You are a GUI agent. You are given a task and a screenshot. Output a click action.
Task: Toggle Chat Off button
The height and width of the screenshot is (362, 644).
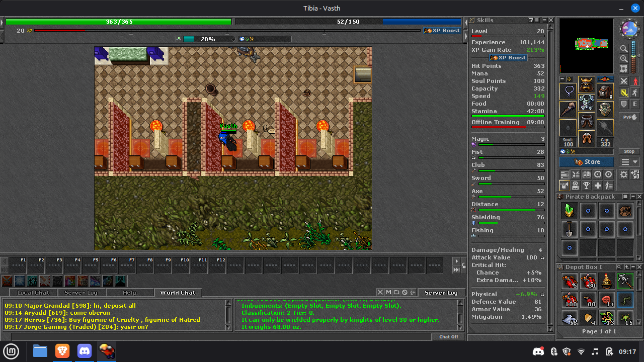(448, 337)
